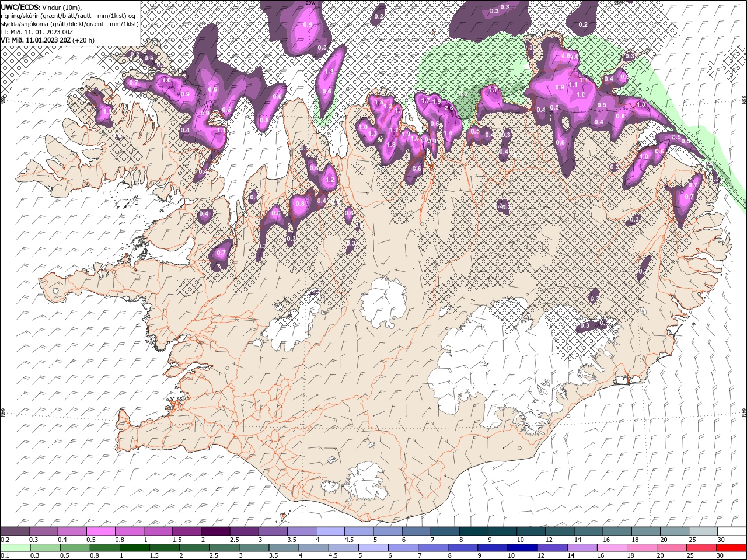Click the '6' label in the upper legend row

[x=404, y=540]
